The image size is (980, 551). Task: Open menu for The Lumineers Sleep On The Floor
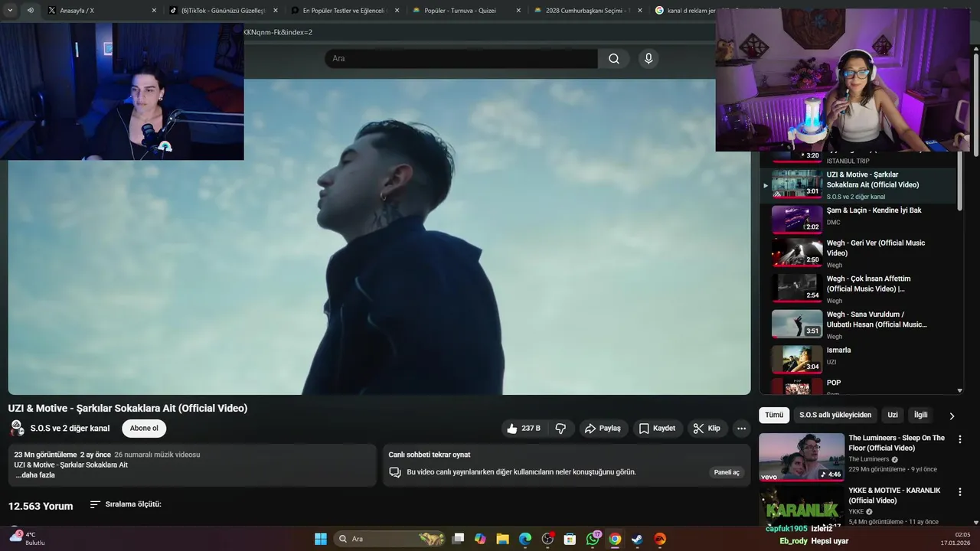[x=959, y=439]
